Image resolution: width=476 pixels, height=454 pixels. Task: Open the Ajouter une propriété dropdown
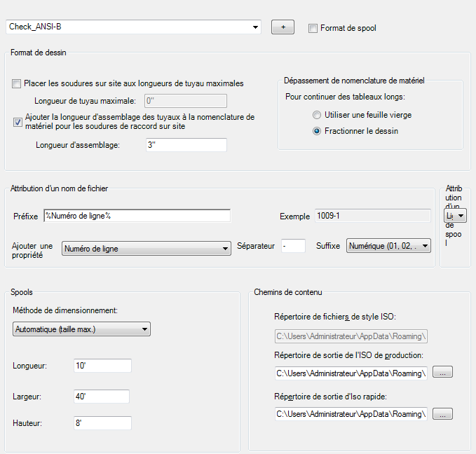tap(147, 248)
